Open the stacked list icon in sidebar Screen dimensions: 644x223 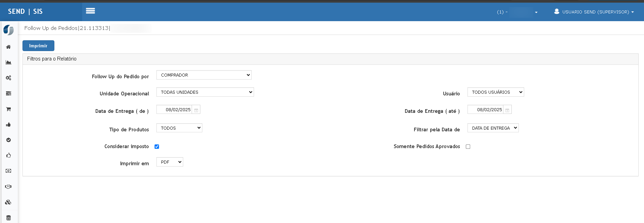8,93
